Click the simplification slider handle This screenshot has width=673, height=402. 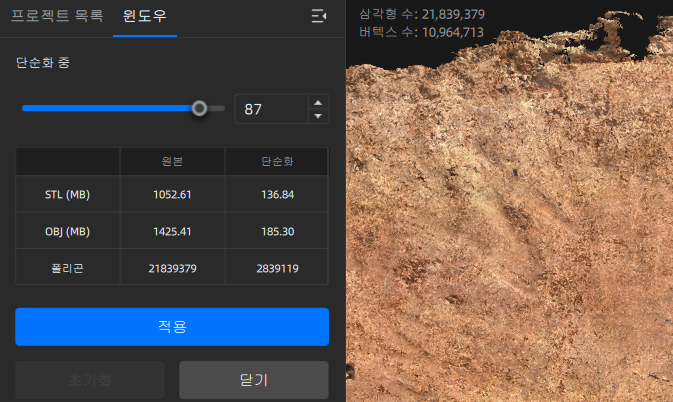tap(199, 109)
